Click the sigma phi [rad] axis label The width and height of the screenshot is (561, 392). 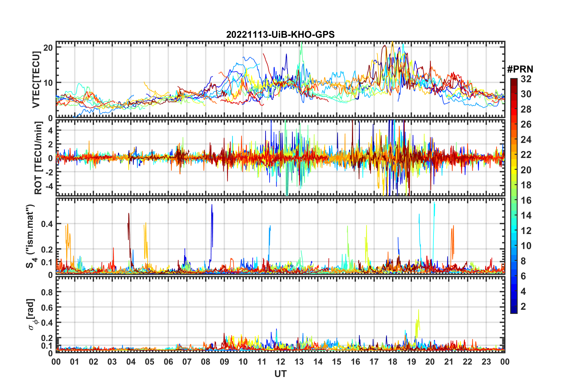click(x=32, y=314)
